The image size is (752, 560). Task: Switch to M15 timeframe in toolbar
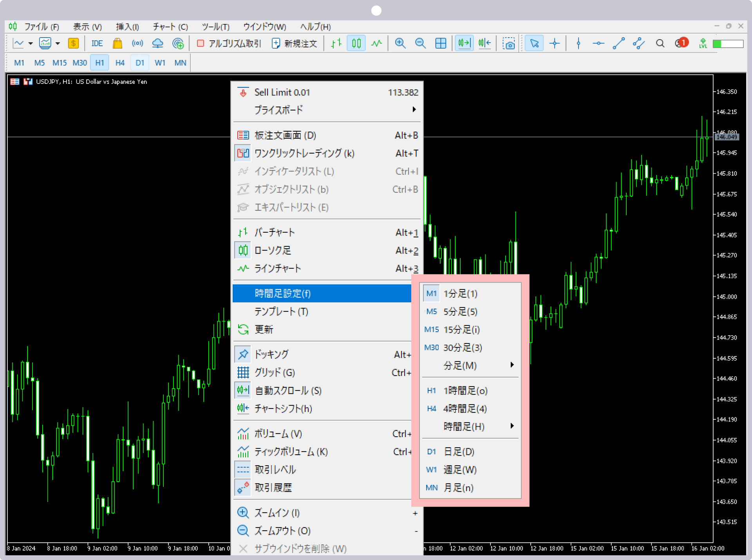point(60,63)
